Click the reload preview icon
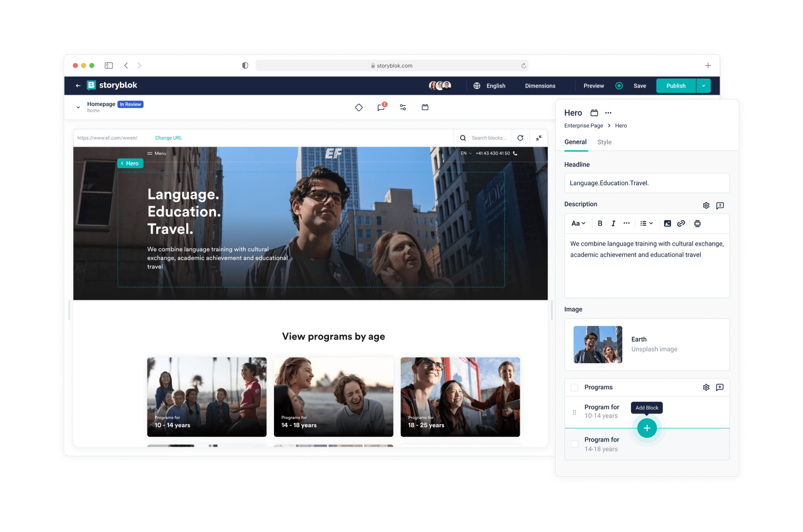The width and height of the screenshot is (803, 532). (520, 138)
